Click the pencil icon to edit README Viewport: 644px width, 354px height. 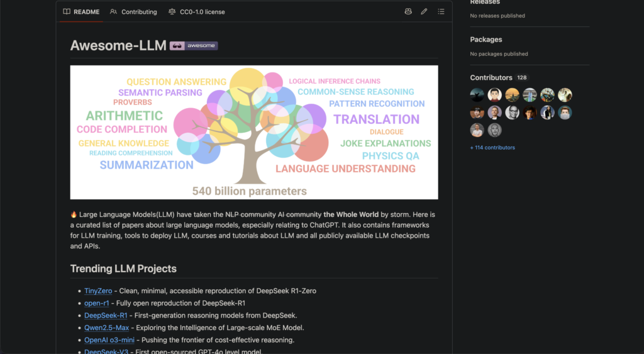(x=424, y=11)
